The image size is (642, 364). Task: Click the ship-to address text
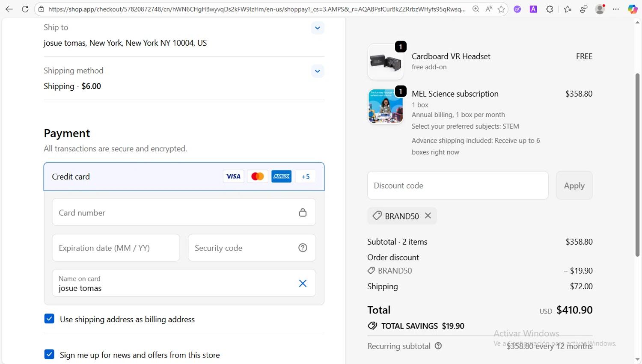coord(125,43)
